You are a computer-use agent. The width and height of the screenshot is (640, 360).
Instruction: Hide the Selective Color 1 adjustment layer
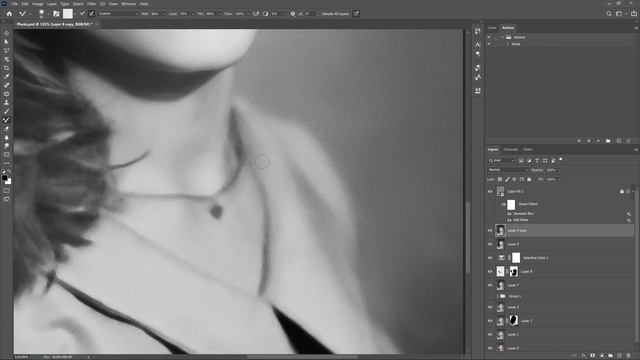pos(490,258)
